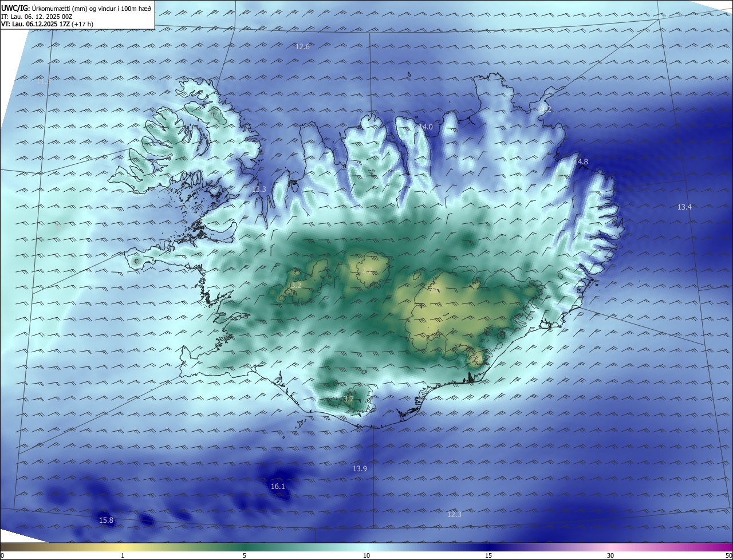733x560 pixels.
Task: Click the 12.3 value in the lower sea area
Action: click(x=454, y=515)
